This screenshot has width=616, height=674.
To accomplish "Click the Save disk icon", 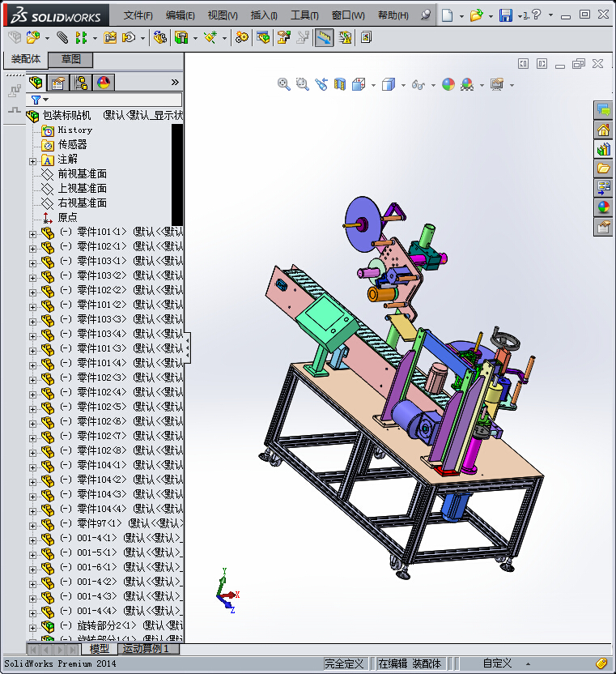I will [x=506, y=15].
